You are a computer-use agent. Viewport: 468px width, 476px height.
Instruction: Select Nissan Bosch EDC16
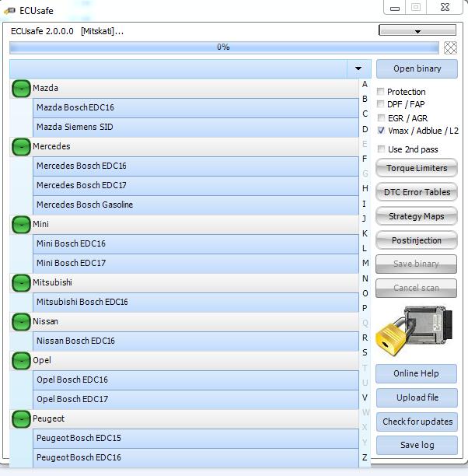[196, 341]
